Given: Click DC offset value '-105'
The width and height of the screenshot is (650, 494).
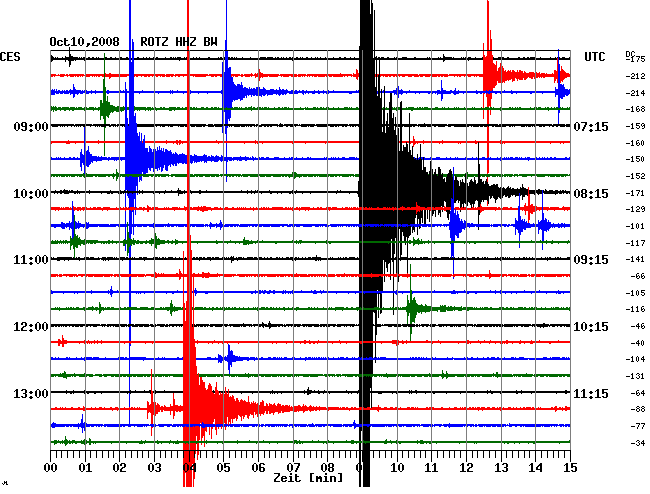Looking at the screenshot, I should (x=635, y=293).
